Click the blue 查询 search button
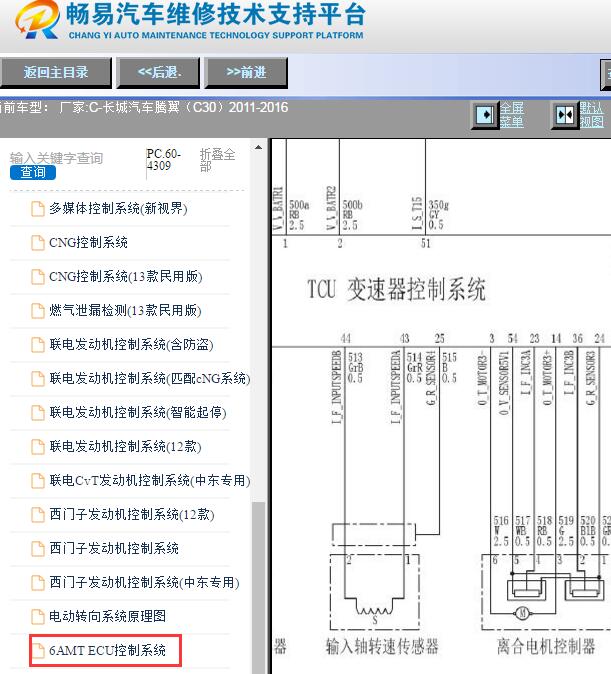611x674 pixels. 33,172
